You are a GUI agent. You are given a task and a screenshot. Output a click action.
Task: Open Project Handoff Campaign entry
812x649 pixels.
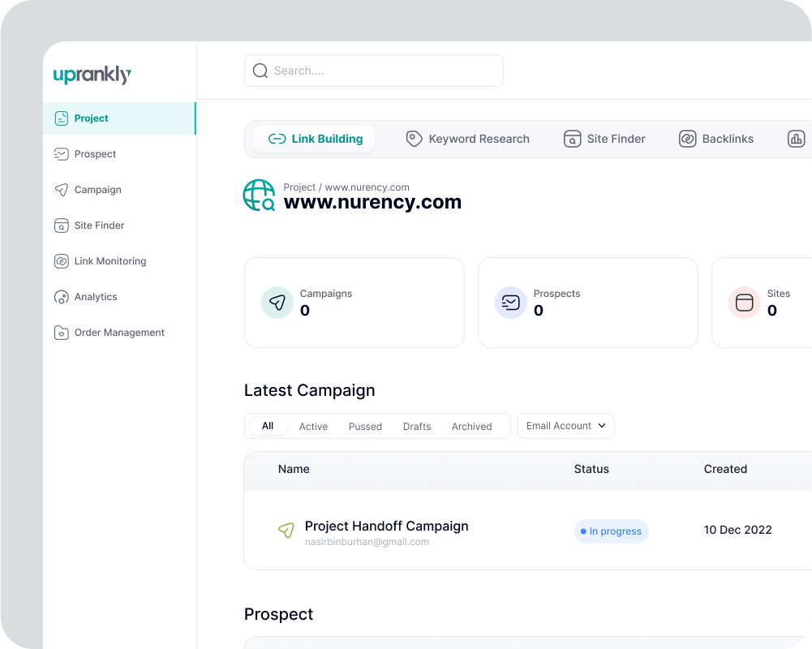pos(386,527)
